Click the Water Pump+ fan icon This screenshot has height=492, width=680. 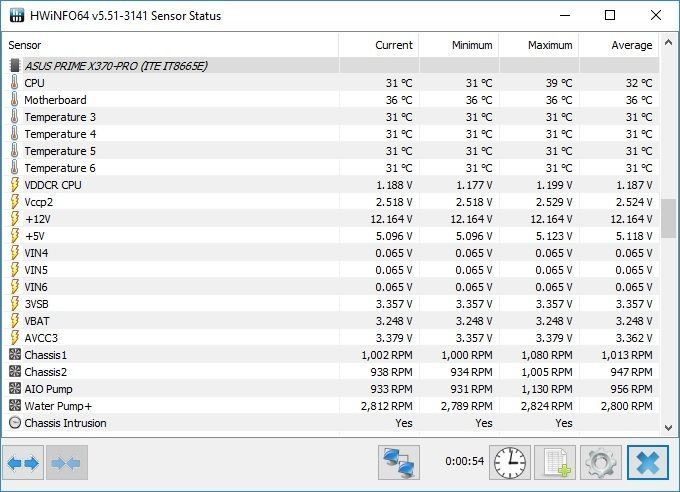(x=15, y=405)
